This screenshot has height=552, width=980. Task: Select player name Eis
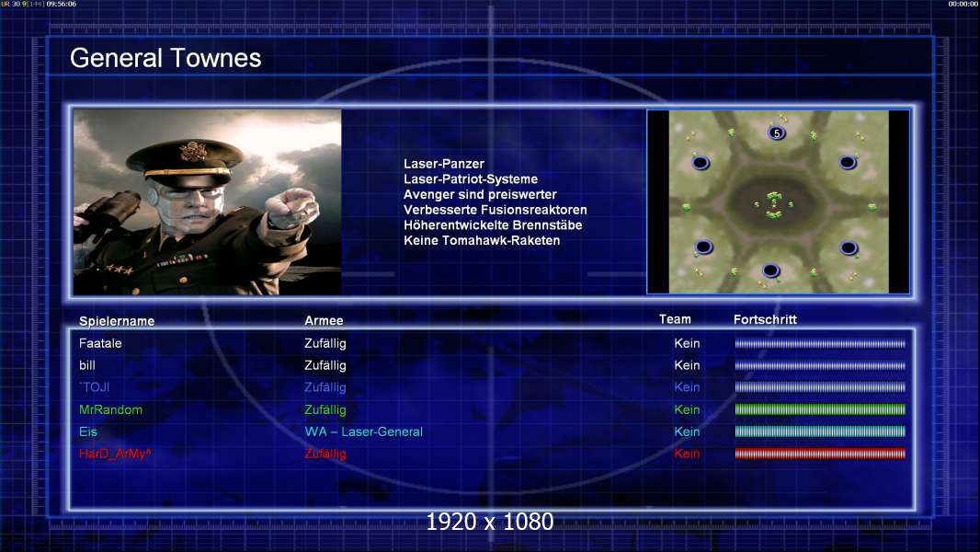pyautogui.click(x=88, y=431)
